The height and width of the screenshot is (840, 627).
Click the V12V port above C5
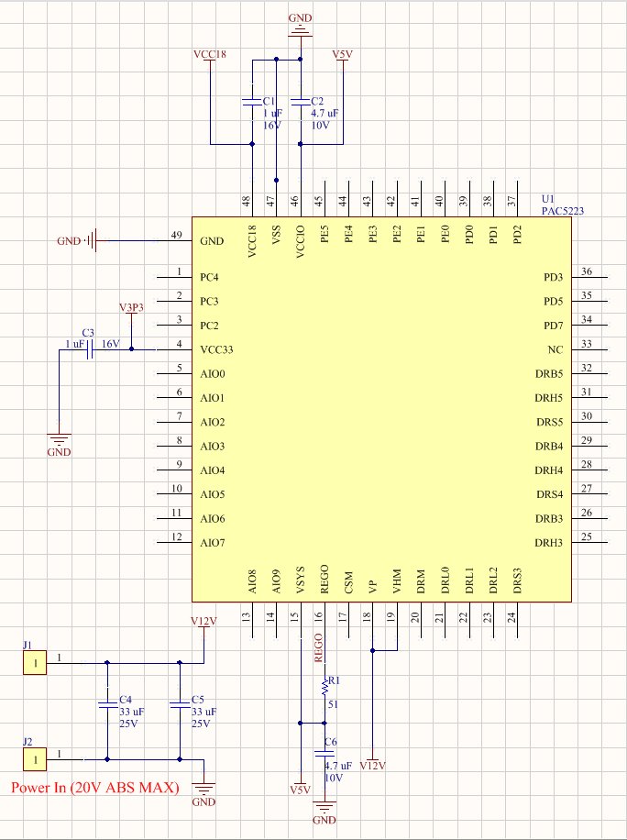pyautogui.click(x=203, y=622)
